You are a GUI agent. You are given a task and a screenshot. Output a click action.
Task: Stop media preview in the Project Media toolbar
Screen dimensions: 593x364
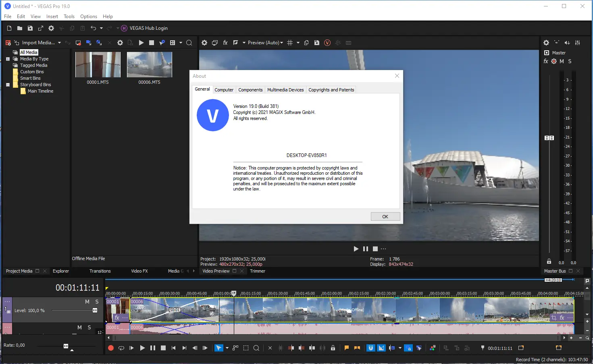pos(152,43)
